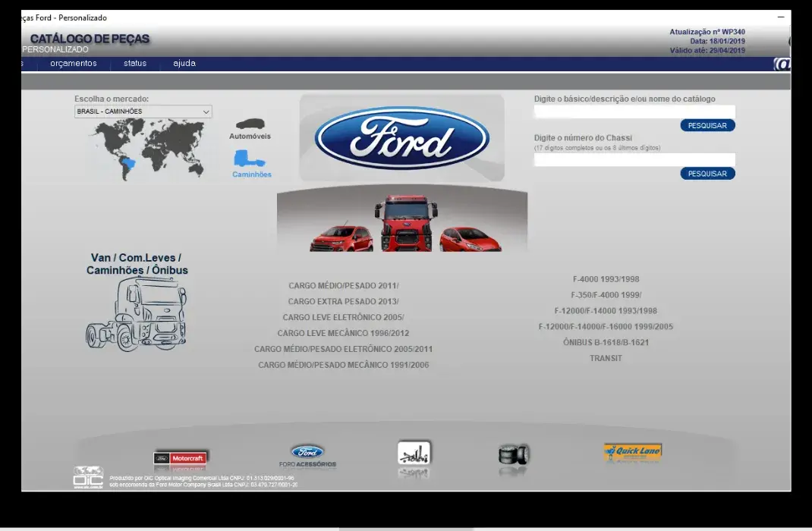Open F-4000 1993/1998 catalog
Viewport: 812px width, 531px height.
tap(606, 279)
